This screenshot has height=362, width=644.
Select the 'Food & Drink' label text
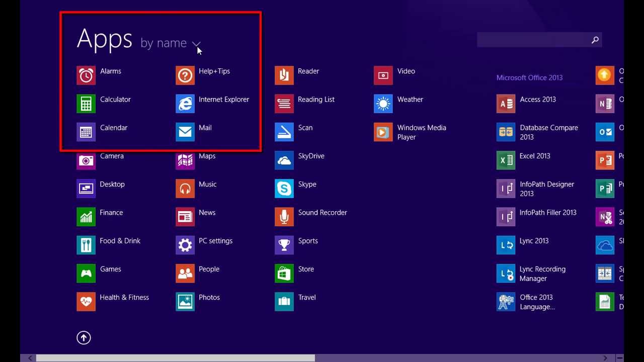click(120, 241)
